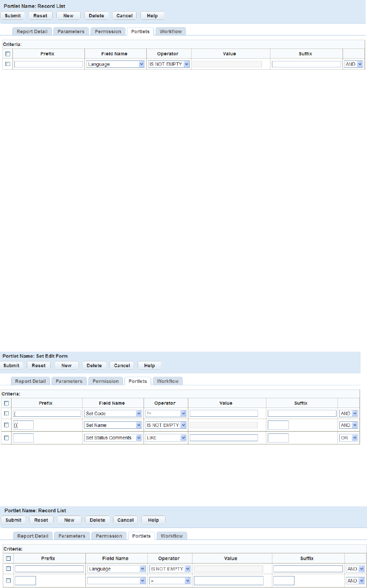The height and width of the screenshot is (588, 367).
Task: Open Workflow tab in Set Edit Form panel
Action: point(168,381)
